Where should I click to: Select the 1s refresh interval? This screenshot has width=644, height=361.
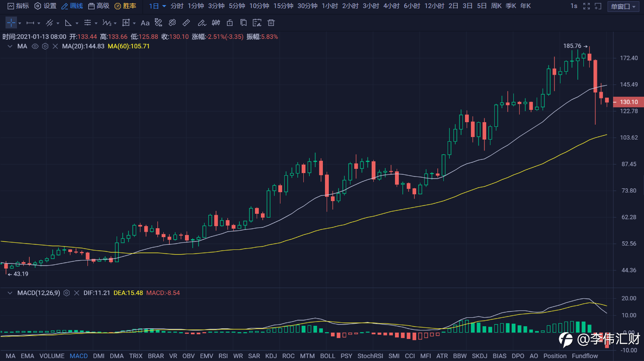574,6
